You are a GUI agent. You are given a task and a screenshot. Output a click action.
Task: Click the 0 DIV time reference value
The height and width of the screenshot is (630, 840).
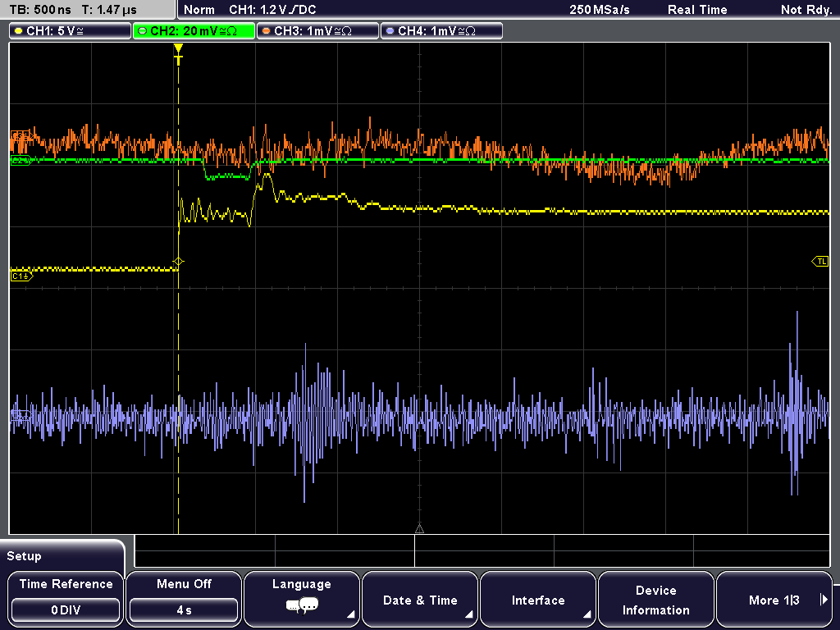point(66,609)
